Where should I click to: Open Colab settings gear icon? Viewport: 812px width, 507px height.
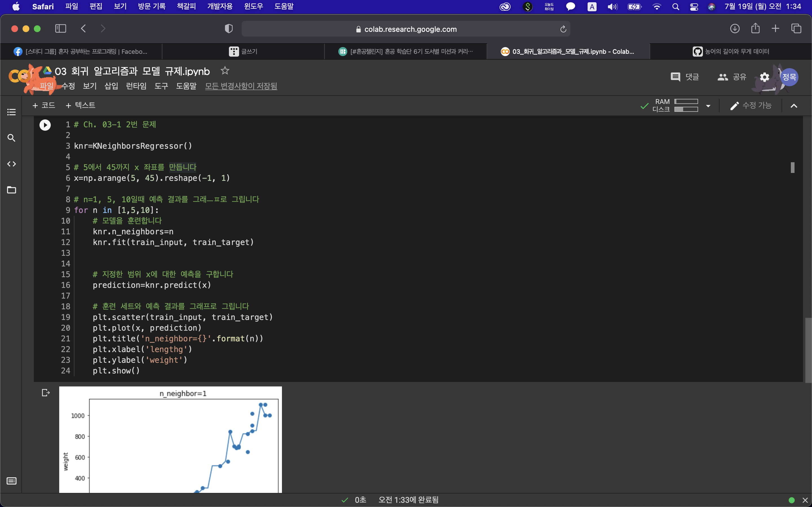tap(764, 77)
